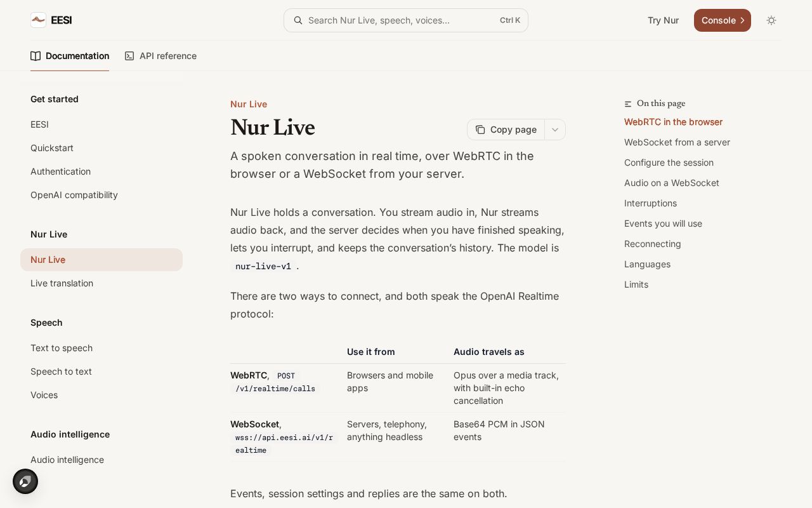
Task: Open the round chat widget icon
Action: point(25,481)
